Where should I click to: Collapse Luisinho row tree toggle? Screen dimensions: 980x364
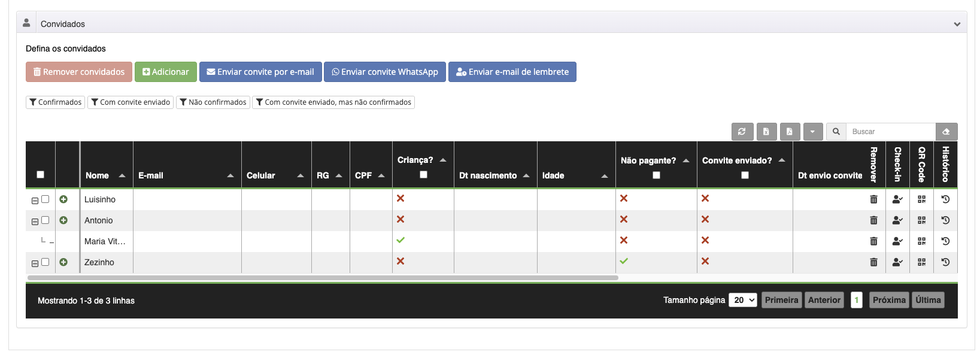[x=35, y=201]
